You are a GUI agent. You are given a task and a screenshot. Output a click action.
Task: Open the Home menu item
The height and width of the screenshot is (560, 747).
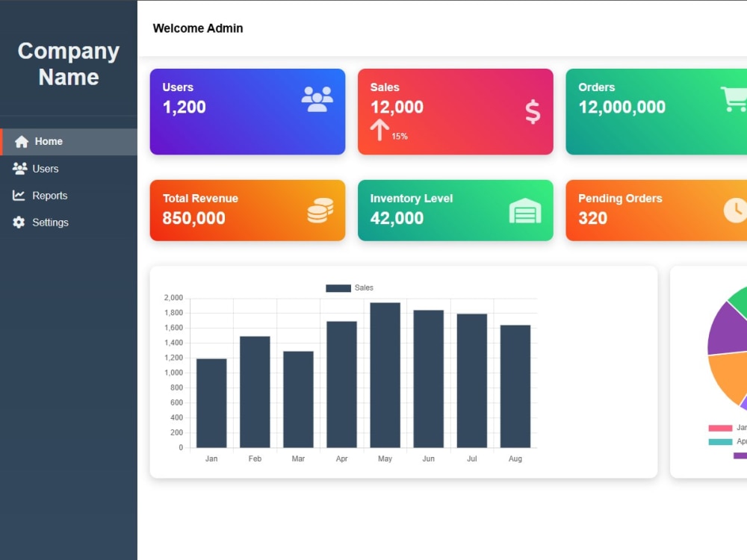(69, 142)
